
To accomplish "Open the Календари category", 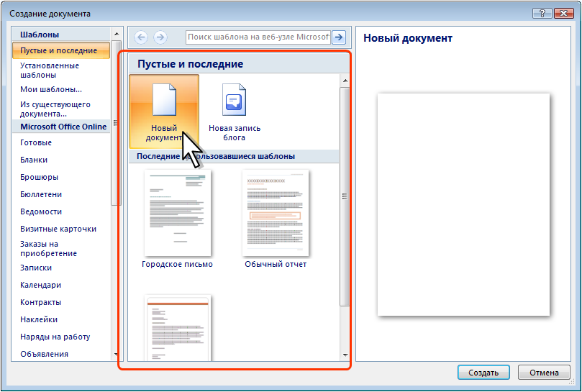I will coord(41,285).
